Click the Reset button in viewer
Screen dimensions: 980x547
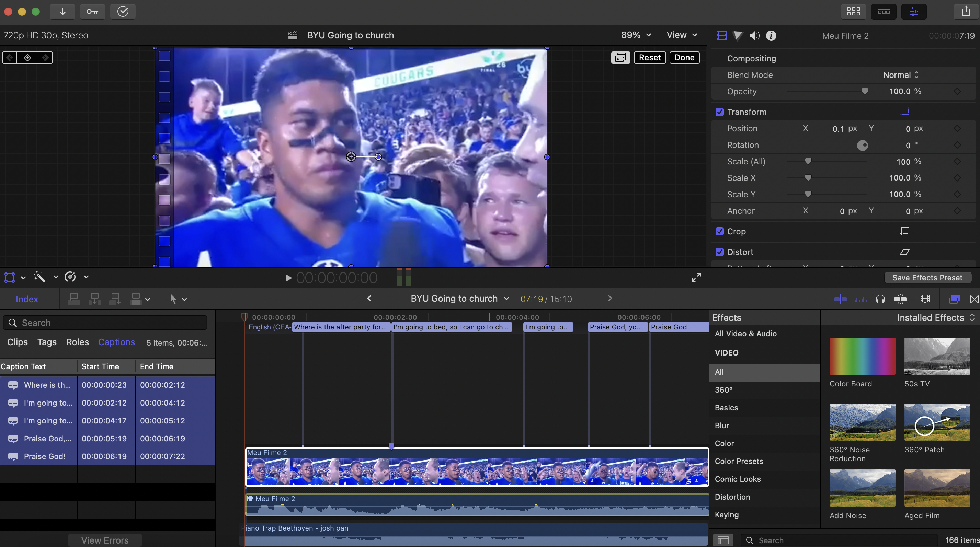[649, 57]
